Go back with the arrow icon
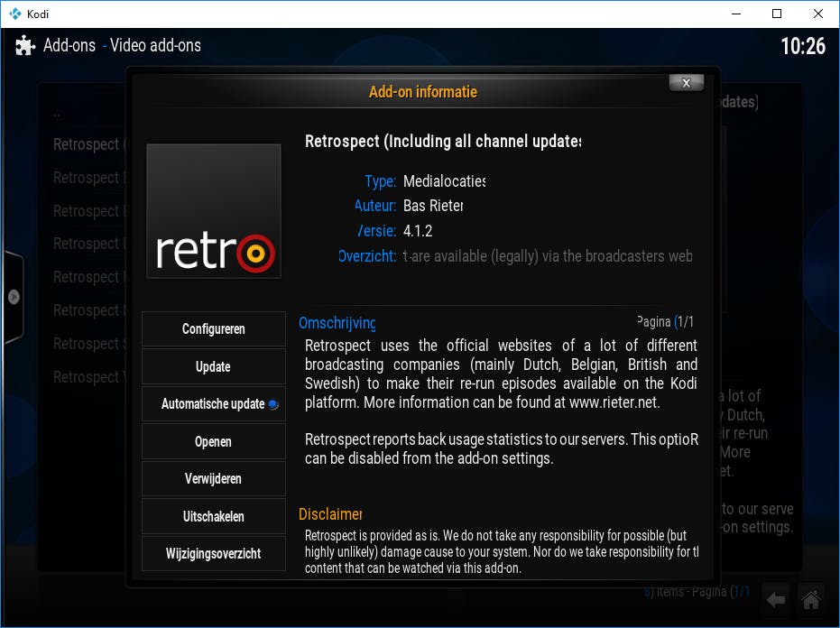This screenshot has height=628, width=840. pyautogui.click(x=776, y=600)
